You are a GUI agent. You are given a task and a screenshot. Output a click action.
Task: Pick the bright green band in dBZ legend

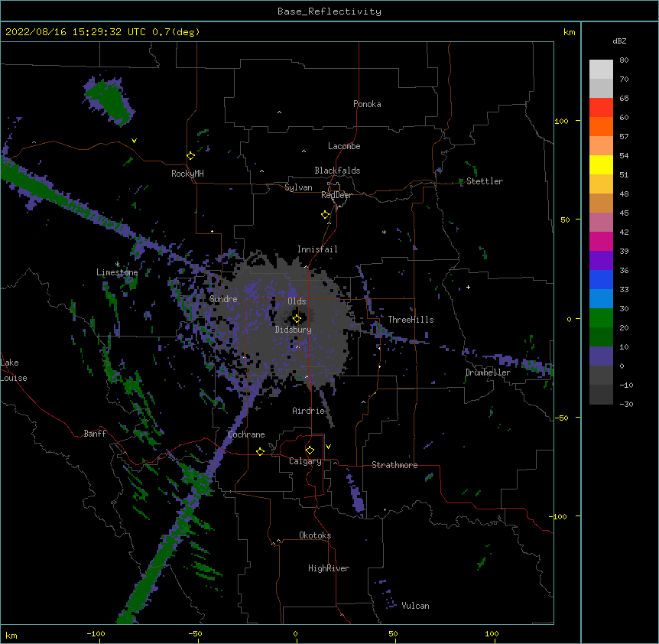pyautogui.click(x=601, y=318)
